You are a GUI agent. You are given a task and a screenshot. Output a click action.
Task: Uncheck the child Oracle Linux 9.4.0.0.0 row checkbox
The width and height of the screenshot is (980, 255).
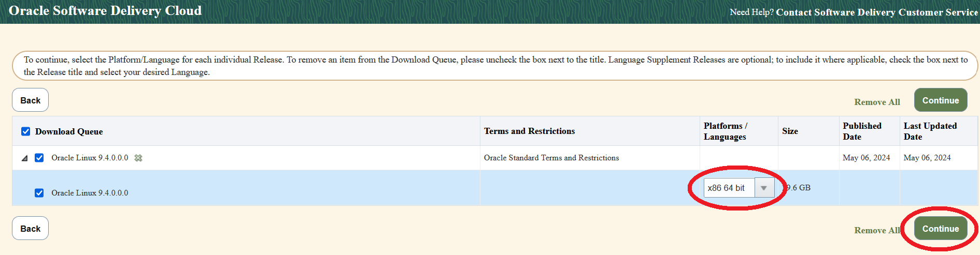click(x=39, y=193)
